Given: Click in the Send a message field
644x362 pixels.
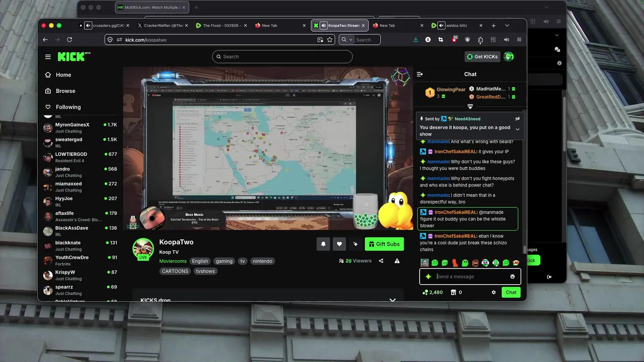Looking at the screenshot, I should (x=470, y=277).
